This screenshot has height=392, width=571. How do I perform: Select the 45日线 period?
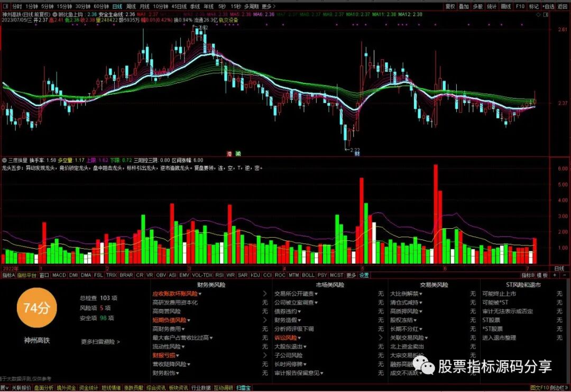click(179, 6)
